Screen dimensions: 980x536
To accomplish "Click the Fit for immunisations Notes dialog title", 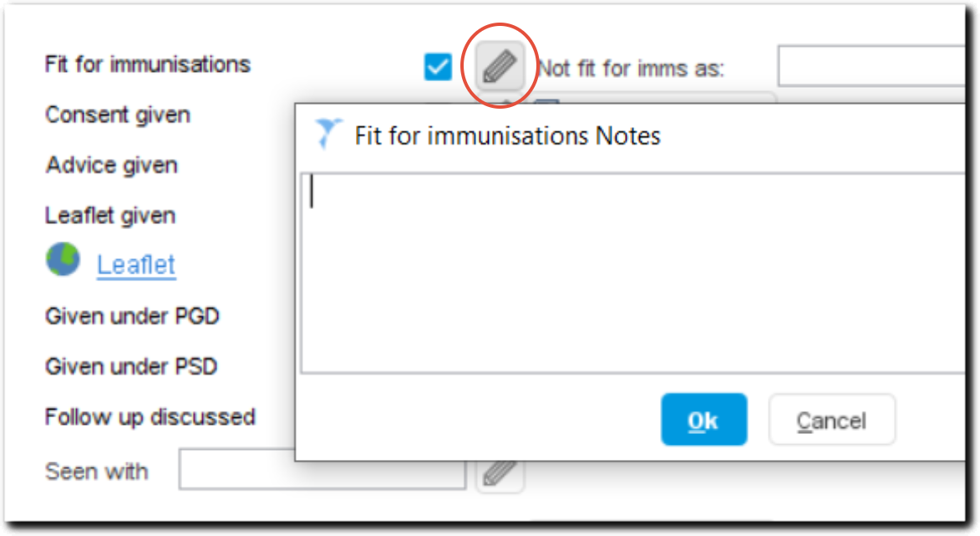I will point(505,135).
